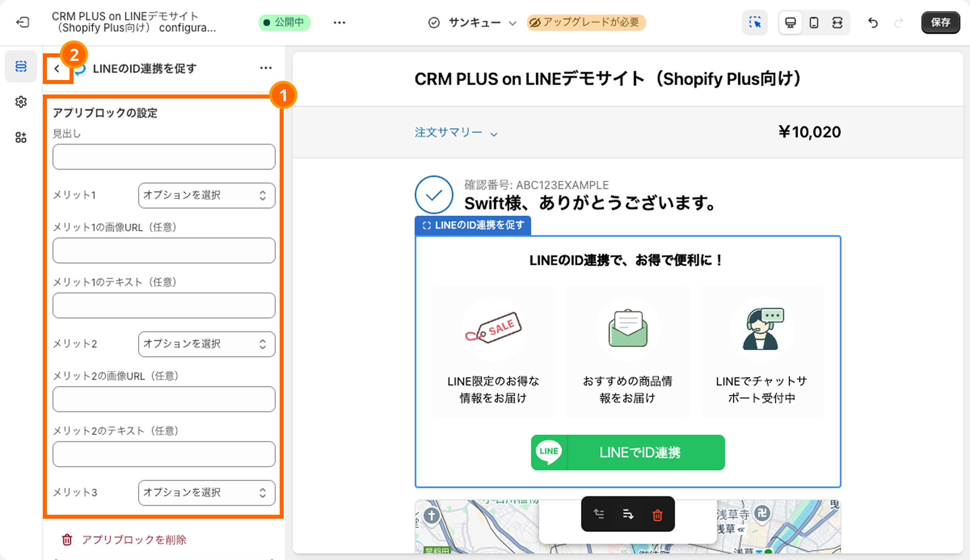This screenshot has width=970, height=560.
Task: Open the メリット2 option dropdown
Action: click(207, 344)
